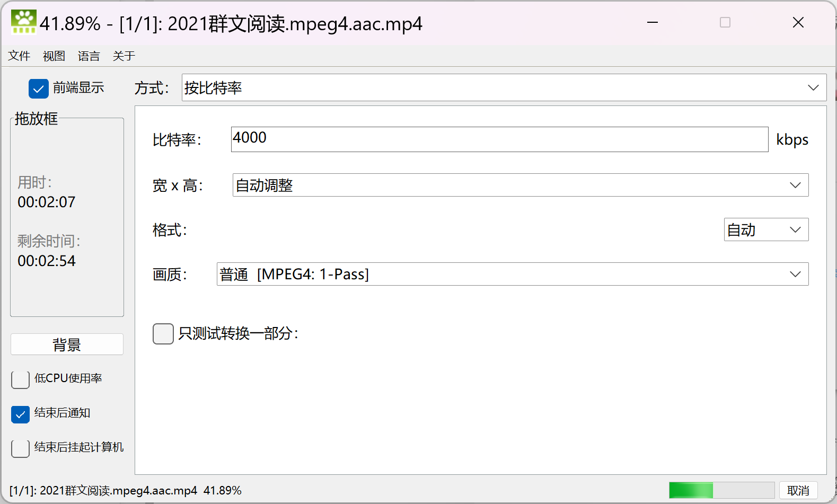Open the 语言 menu
Image resolution: width=837 pixels, height=504 pixels.
(89, 56)
